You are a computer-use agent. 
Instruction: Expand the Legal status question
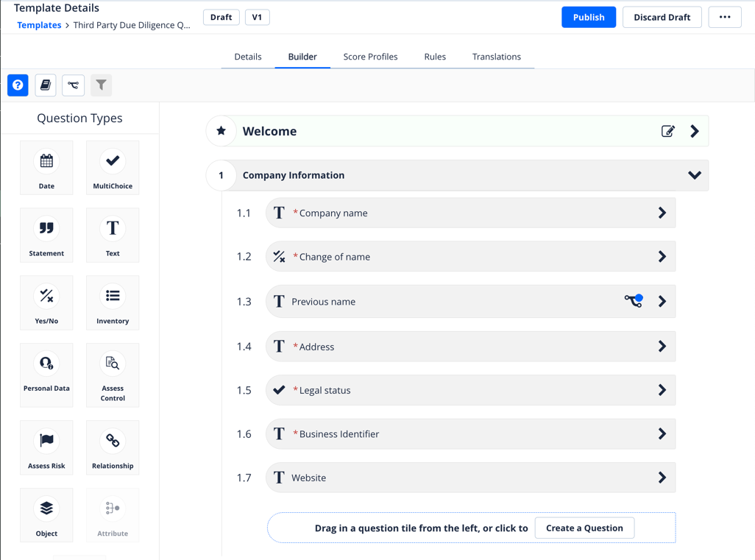(x=662, y=390)
